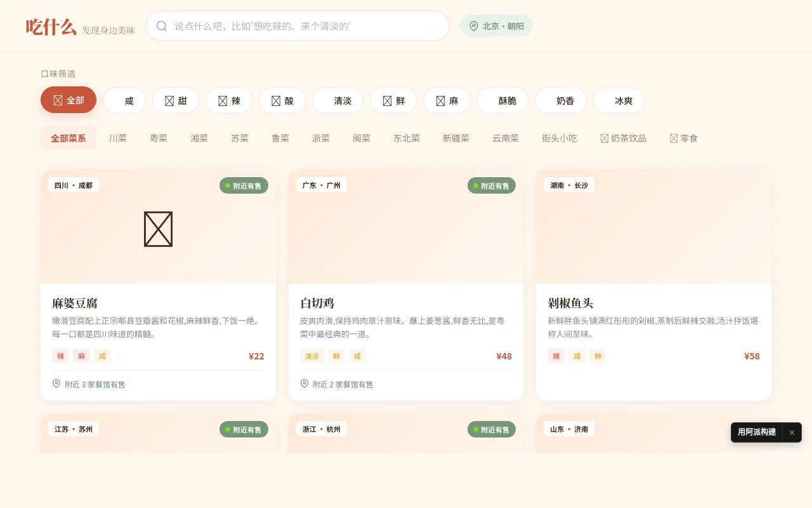Toggle the 麻 flavor filter chip
This screenshot has height=508, width=812.
[x=447, y=100]
